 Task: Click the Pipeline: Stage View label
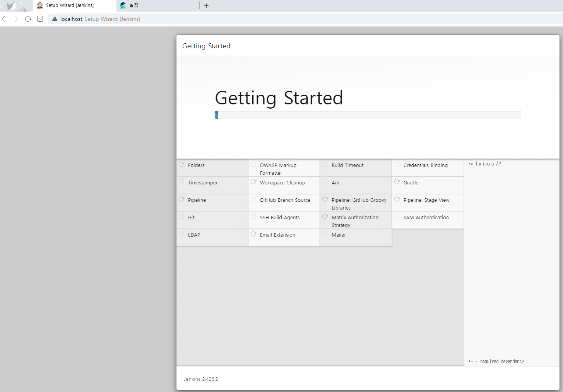coord(426,200)
